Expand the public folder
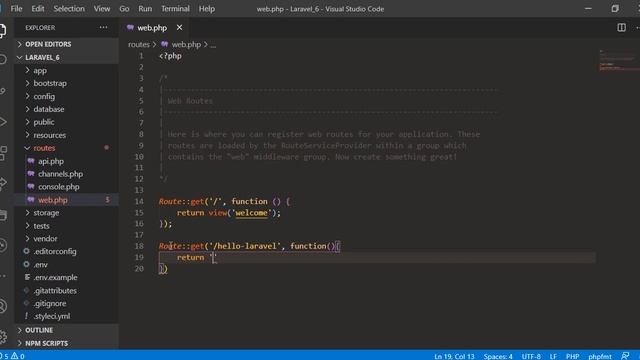Viewport: 640px width, 360px height. click(67, 122)
